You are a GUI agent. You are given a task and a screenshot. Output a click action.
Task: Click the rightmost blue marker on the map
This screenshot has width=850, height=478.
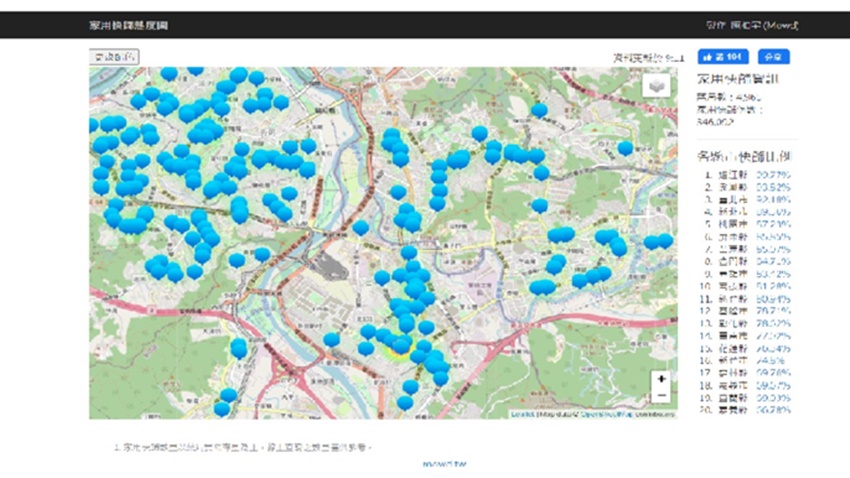[665, 240]
